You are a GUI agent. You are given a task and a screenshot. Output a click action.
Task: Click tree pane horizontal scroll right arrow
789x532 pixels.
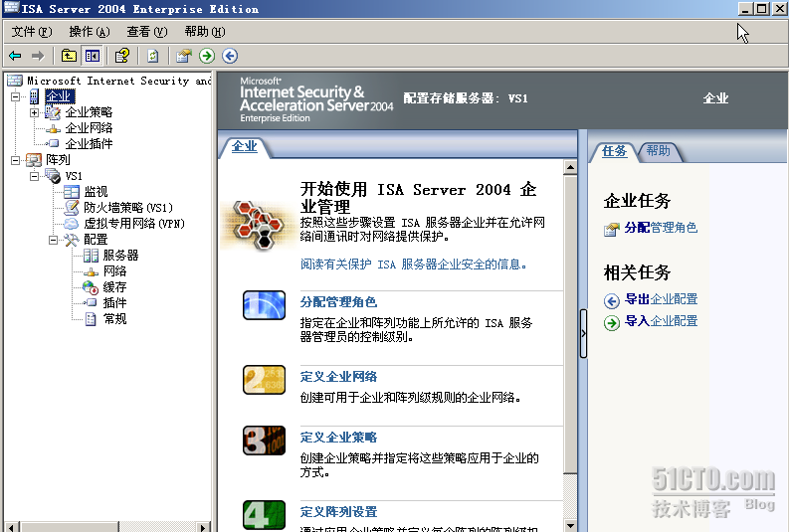(203, 527)
